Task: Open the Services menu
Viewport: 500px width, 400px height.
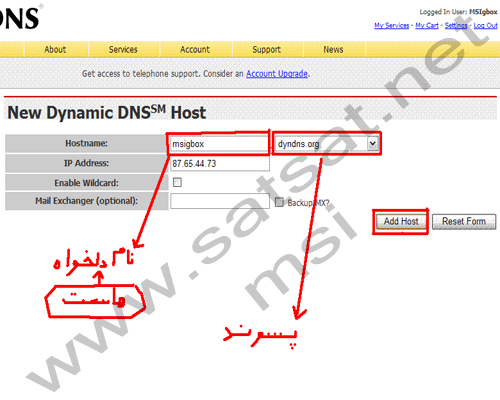Action: click(123, 49)
